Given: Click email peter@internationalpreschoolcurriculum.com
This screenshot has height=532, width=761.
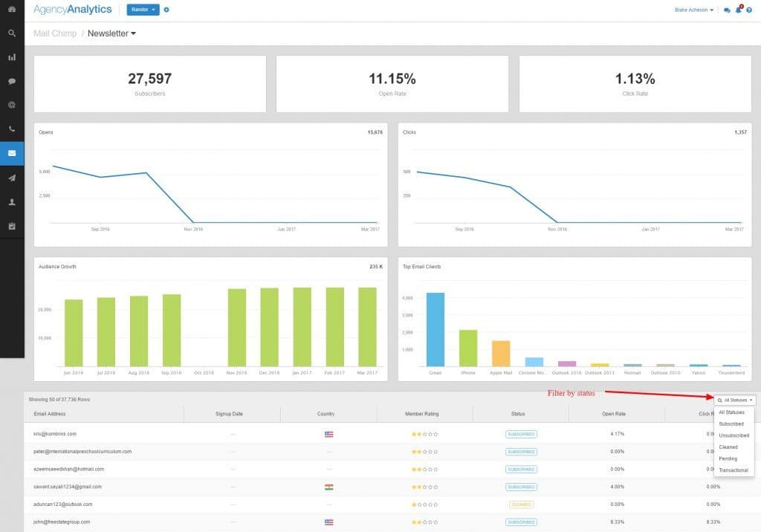Looking at the screenshot, I should pos(82,452).
